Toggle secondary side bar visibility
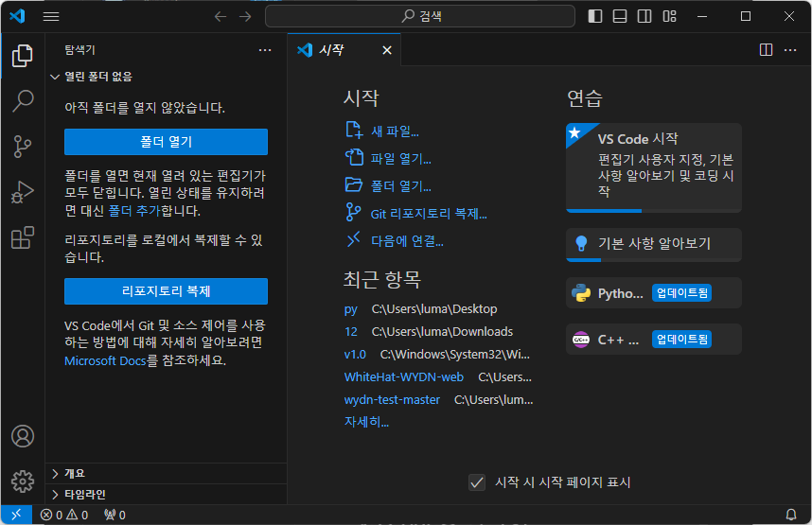 tap(644, 17)
